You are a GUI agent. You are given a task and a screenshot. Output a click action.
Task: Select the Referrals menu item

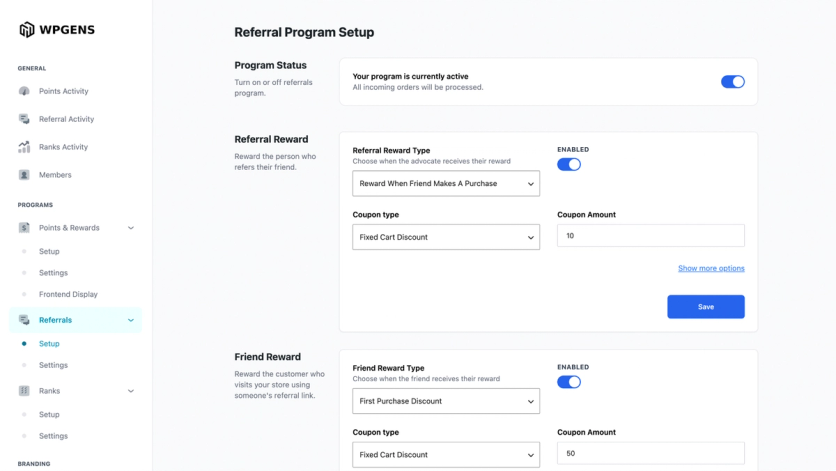(x=55, y=320)
